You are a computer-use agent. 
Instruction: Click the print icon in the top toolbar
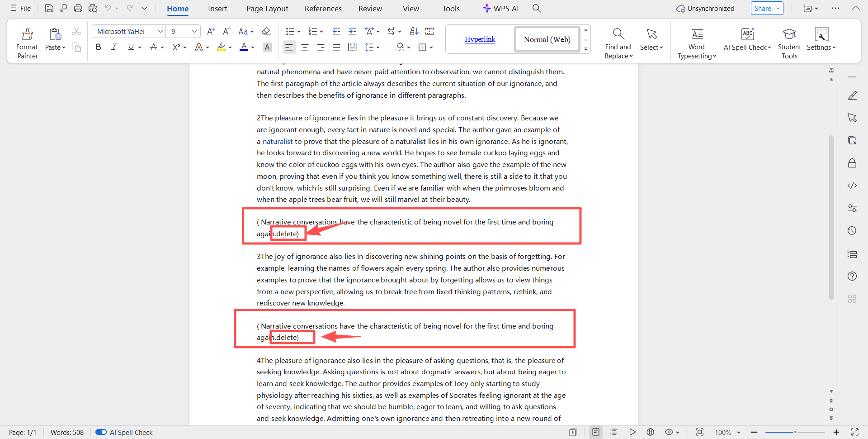78,8
